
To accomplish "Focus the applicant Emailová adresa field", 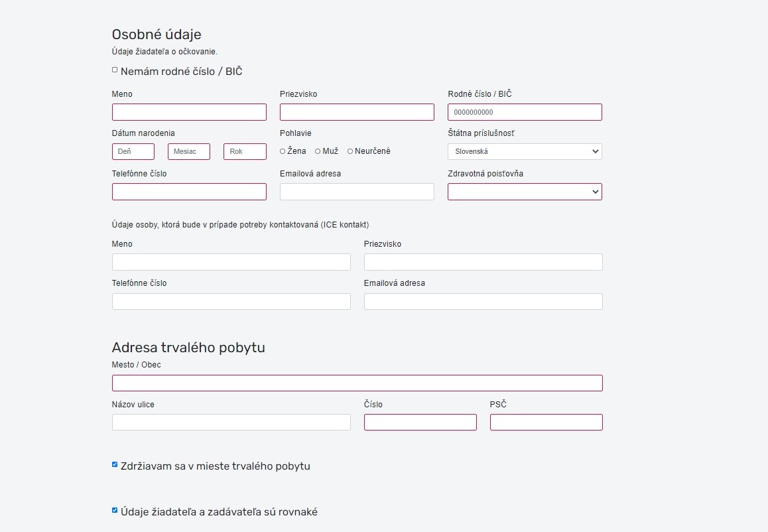I will (x=357, y=192).
